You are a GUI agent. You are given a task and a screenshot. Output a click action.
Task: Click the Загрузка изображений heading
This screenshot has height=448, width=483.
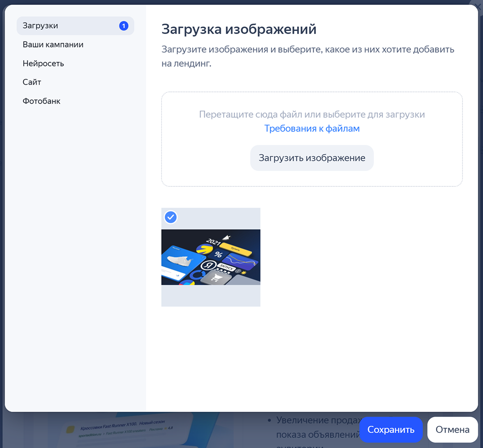pos(239,30)
